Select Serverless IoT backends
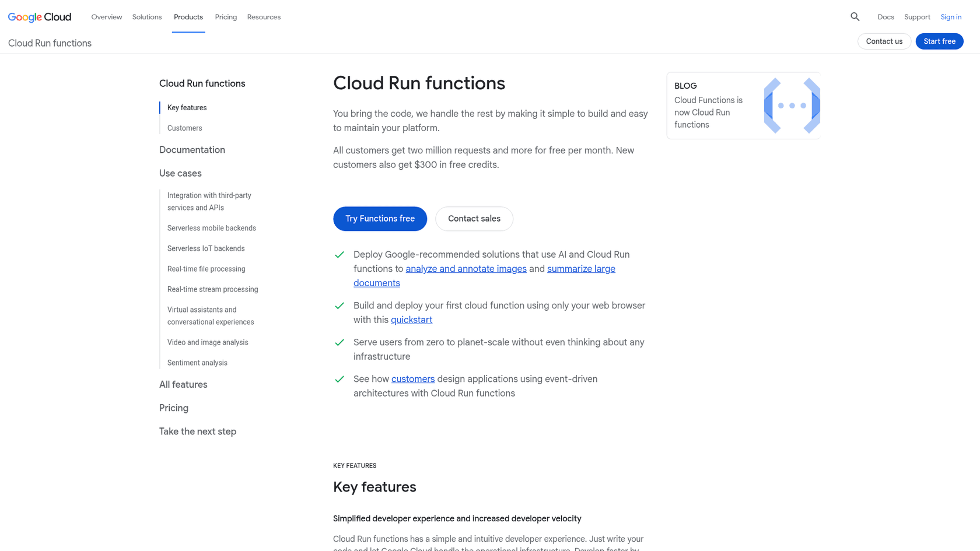The width and height of the screenshot is (980, 551). tap(206, 248)
